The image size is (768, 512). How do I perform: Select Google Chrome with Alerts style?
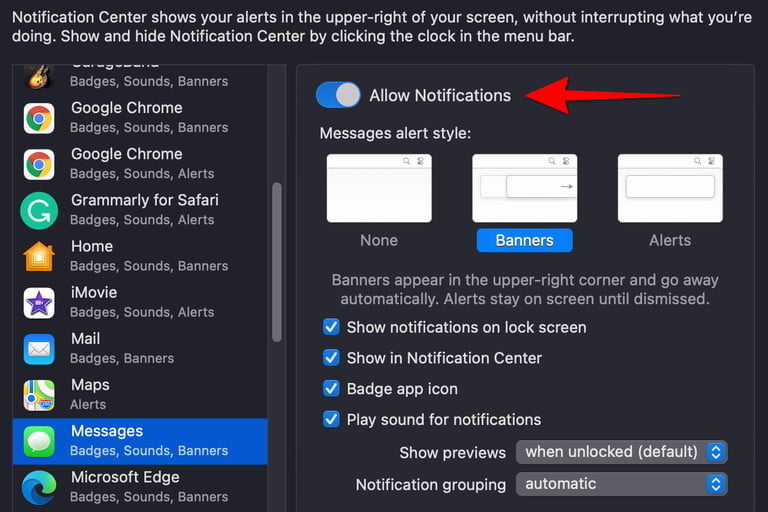pos(140,163)
